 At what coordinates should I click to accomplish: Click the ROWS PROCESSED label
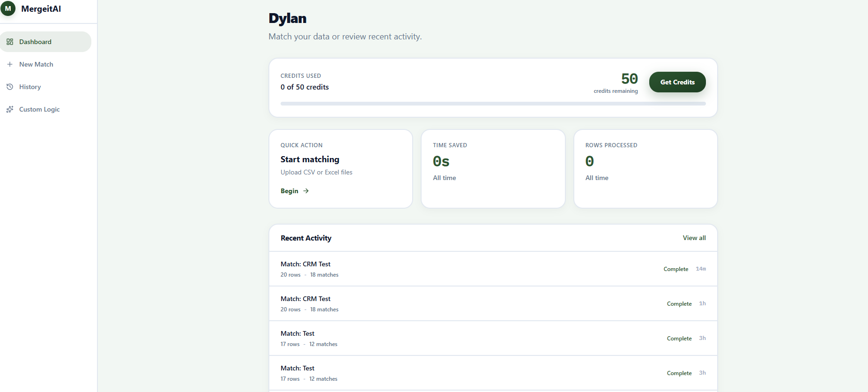[611, 145]
